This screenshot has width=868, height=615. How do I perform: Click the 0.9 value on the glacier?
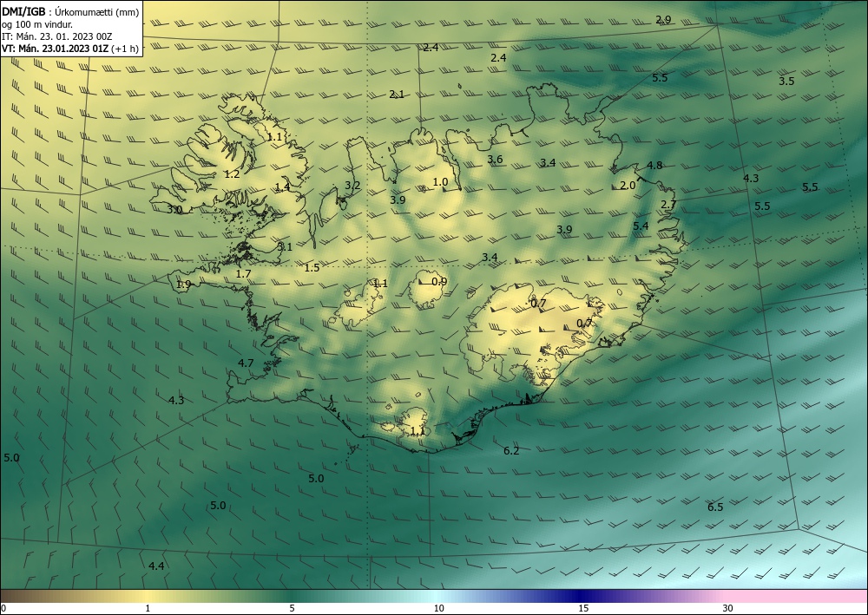coord(439,282)
